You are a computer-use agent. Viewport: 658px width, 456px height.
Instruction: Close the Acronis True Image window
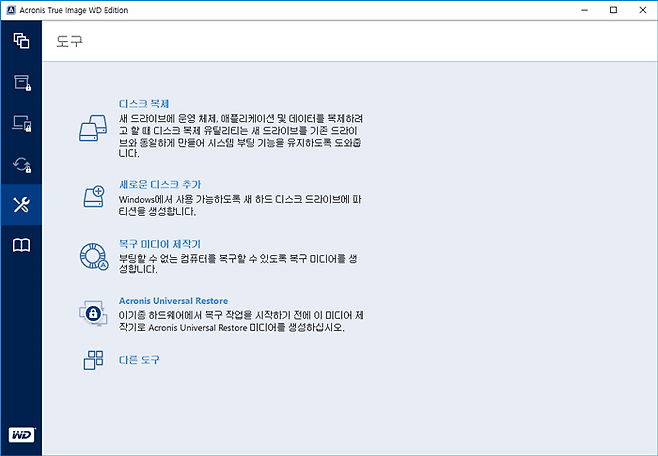(x=642, y=10)
